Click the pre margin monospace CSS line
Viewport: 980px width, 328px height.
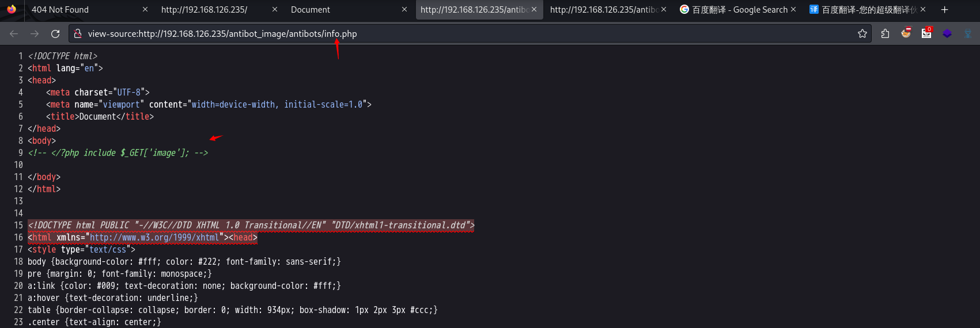click(x=120, y=274)
